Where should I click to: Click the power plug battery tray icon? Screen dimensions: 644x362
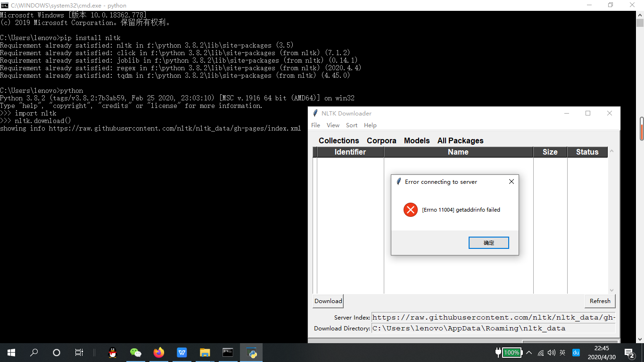coord(509,353)
